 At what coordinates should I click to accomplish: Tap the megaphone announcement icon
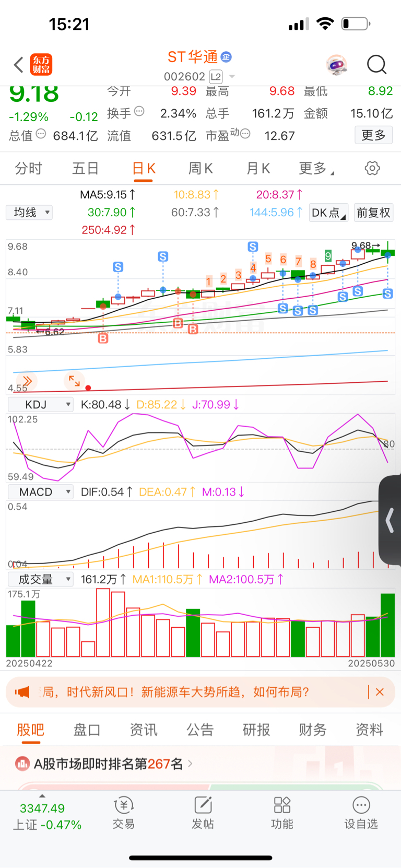click(22, 692)
